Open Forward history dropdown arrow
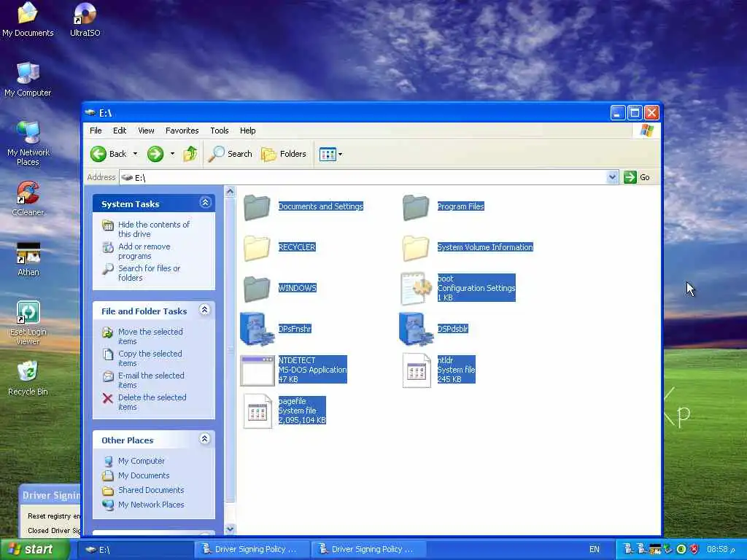747x560 pixels. tap(172, 154)
